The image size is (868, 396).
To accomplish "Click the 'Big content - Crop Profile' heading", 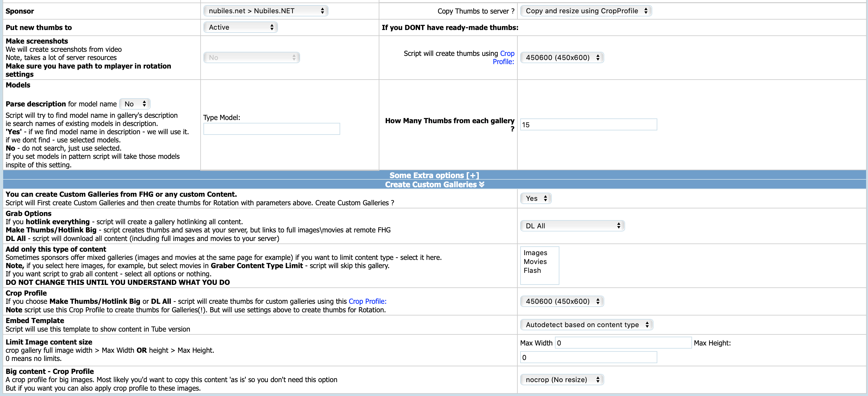I will point(50,371).
